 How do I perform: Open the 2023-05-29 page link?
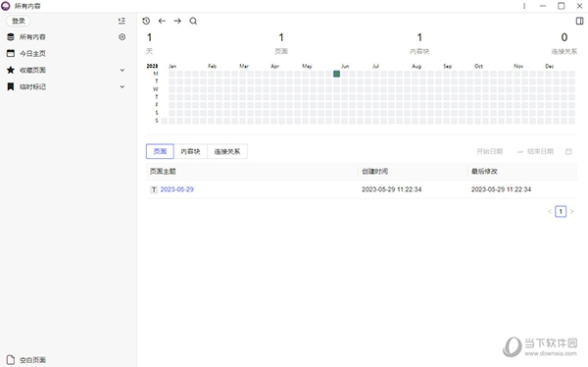177,189
